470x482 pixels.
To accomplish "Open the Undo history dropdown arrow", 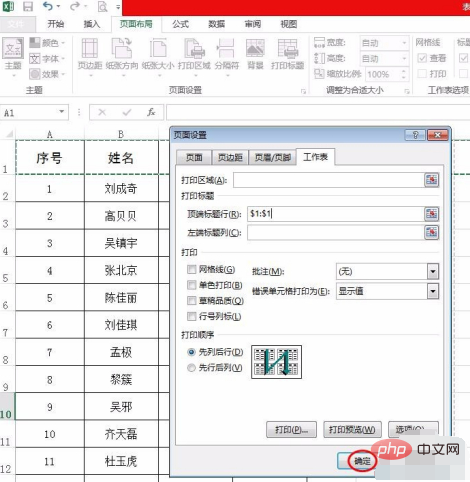I will click(x=59, y=6).
